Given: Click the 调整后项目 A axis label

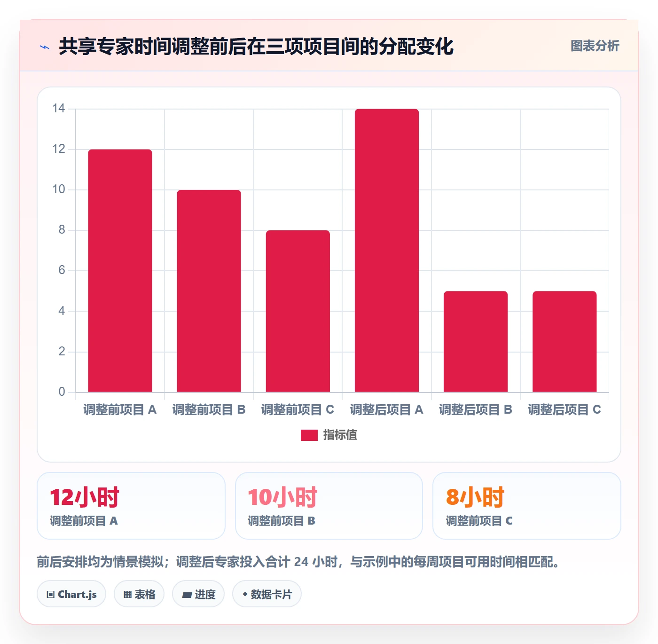Looking at the screenshot, I should 387,410.
